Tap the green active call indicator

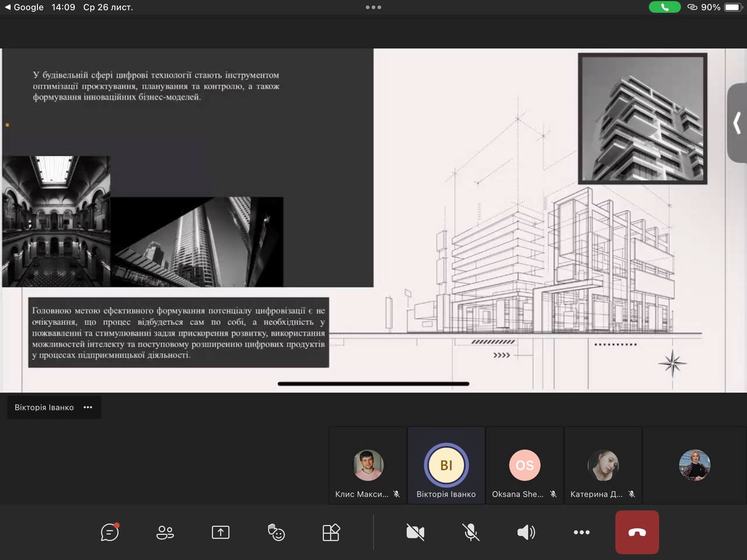point(664,8)
